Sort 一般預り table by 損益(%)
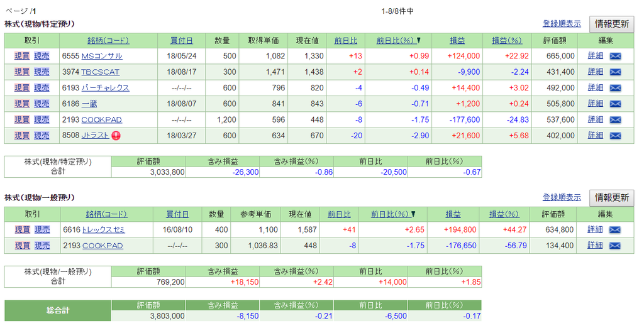 504,214
